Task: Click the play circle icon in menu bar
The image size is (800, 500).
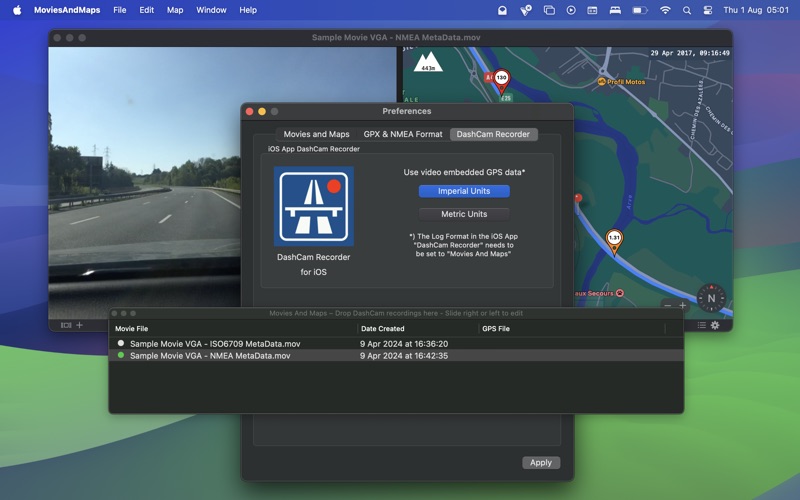Action: click(571, 10)
